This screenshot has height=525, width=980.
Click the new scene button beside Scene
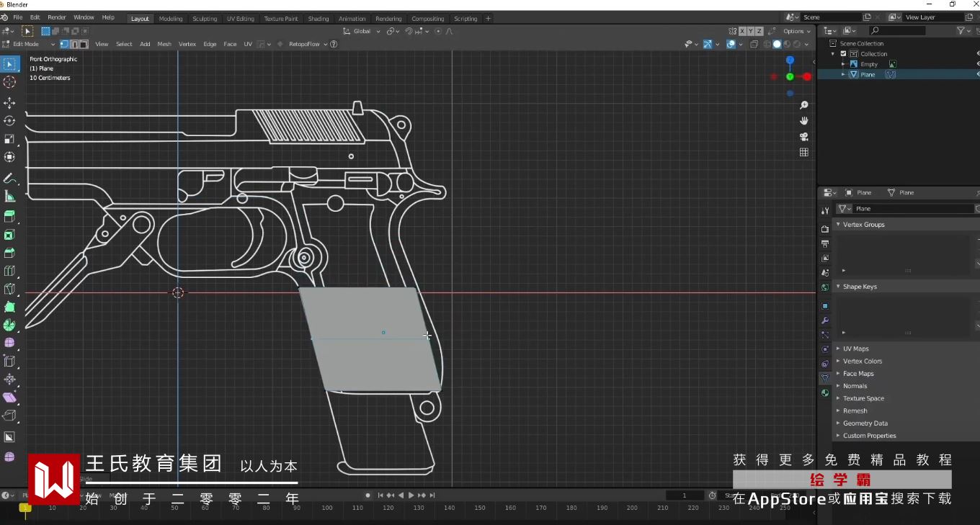[867, 17]
